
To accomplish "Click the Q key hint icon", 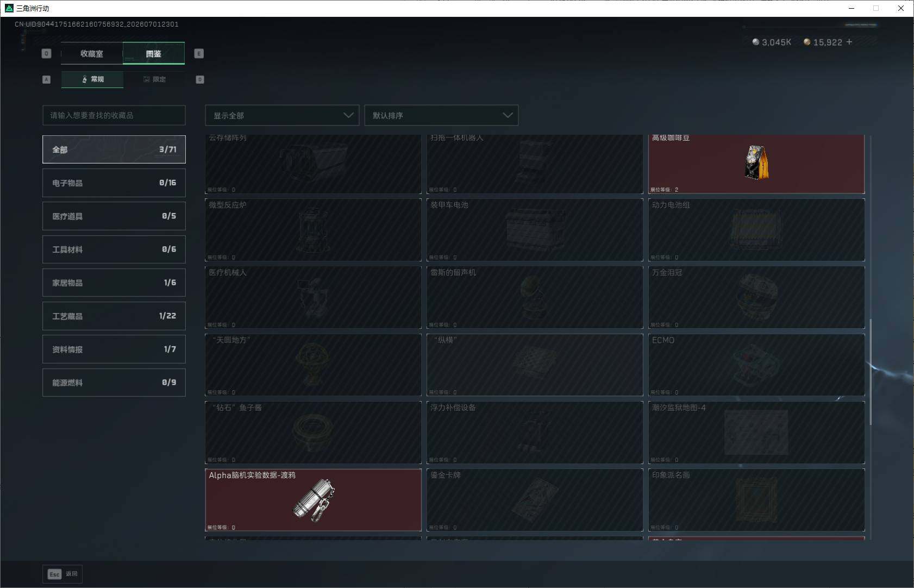I will click(x=46, y=53).
